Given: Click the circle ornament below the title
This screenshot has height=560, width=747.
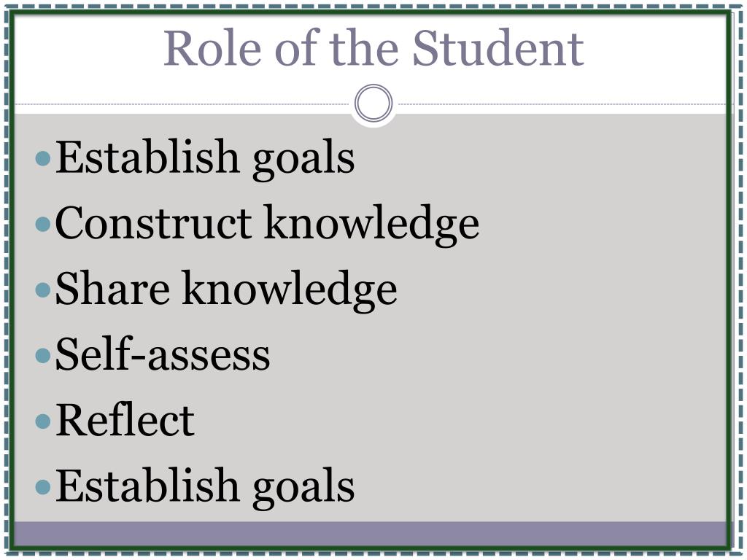Looking at the screenshot, I should click(x=373, y=104).
